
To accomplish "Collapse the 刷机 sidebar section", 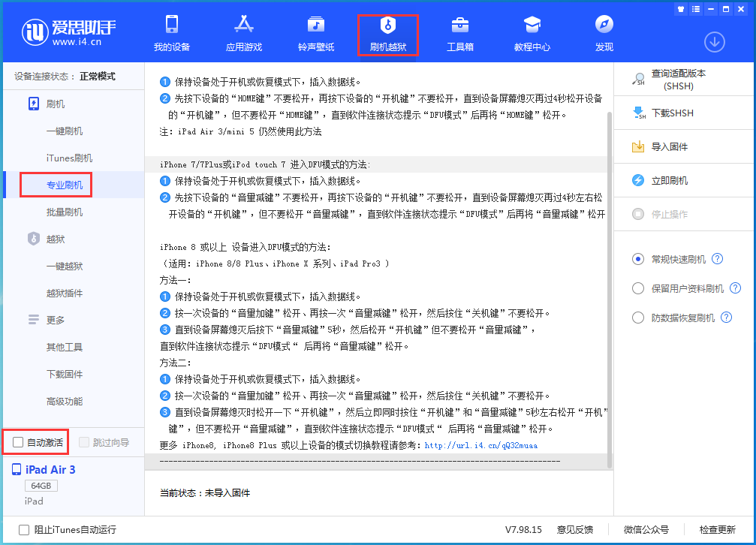I will tap(56, 104).
